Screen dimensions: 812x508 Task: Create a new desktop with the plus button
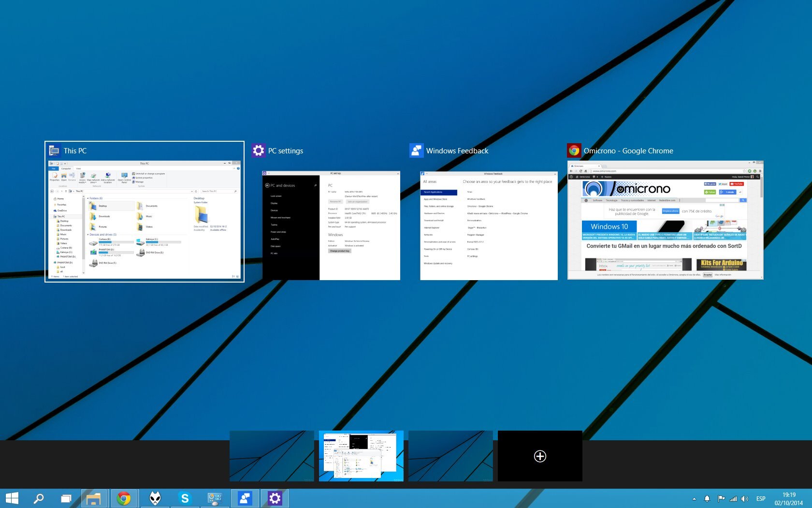pyautogui.click(x=540, y=455)
